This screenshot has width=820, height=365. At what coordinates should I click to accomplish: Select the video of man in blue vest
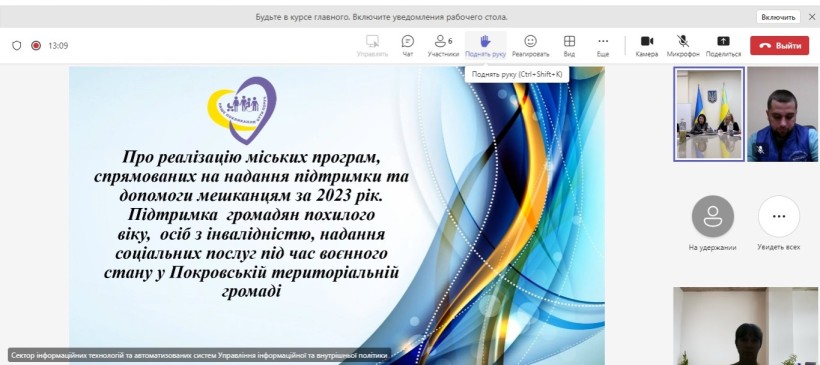click(783, 115)
